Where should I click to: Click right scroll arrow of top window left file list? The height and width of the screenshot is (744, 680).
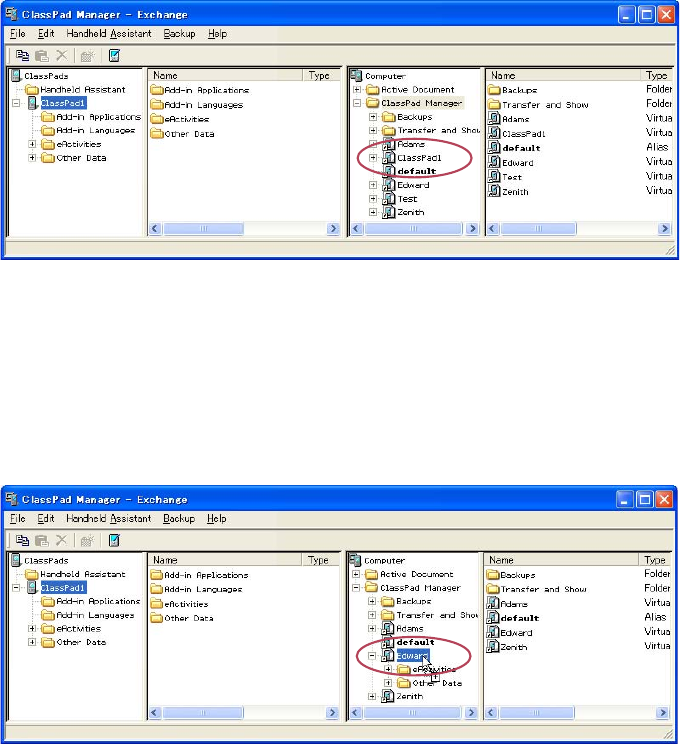333,229
